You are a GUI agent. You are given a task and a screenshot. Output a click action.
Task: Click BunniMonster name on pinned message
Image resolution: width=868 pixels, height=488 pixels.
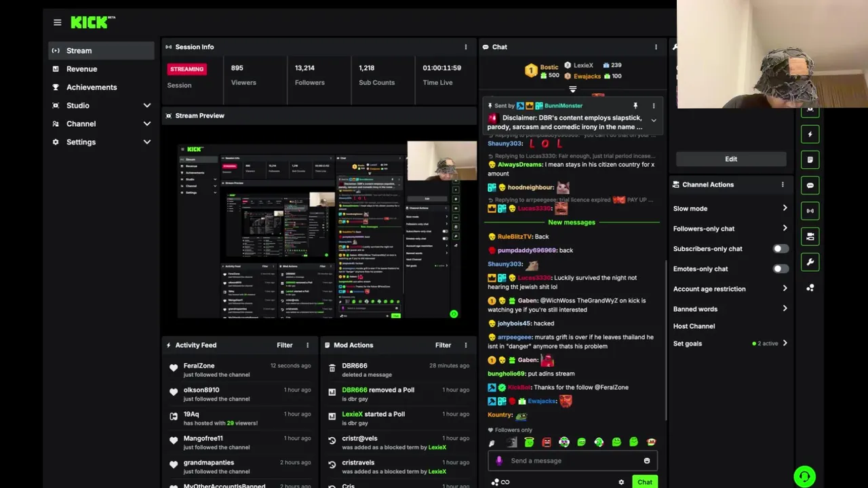pos(564,106)
